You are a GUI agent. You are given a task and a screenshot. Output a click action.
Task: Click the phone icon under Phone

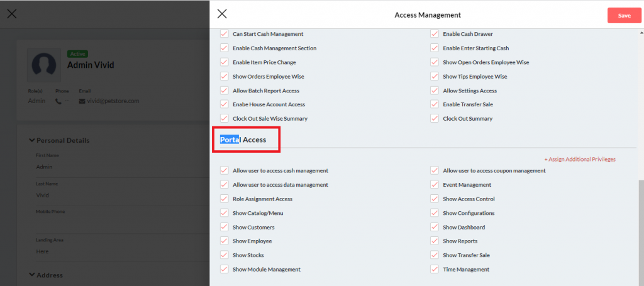[x=58, y=101]
